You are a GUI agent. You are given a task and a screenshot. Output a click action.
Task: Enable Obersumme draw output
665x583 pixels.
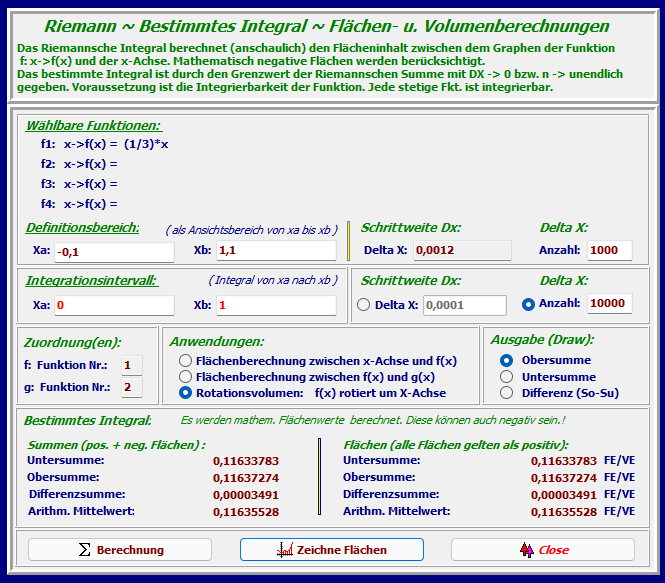point(506,360)
